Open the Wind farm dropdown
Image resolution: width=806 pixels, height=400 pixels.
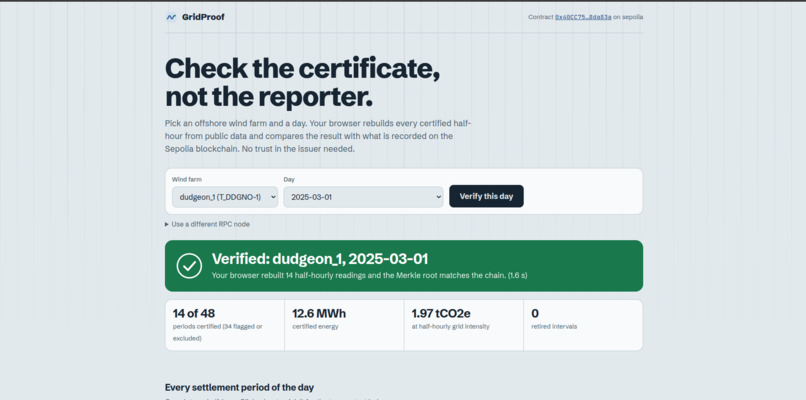click(x=225, y=197)
